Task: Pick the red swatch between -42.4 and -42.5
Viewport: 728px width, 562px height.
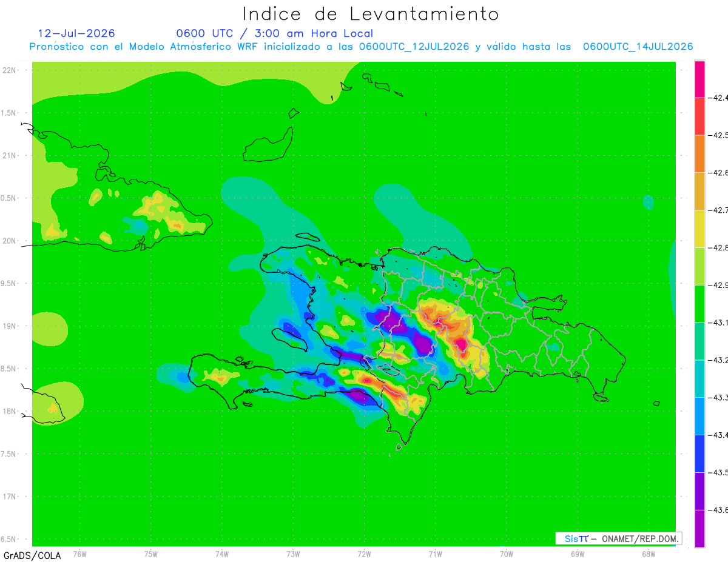Action: (699, 116)
